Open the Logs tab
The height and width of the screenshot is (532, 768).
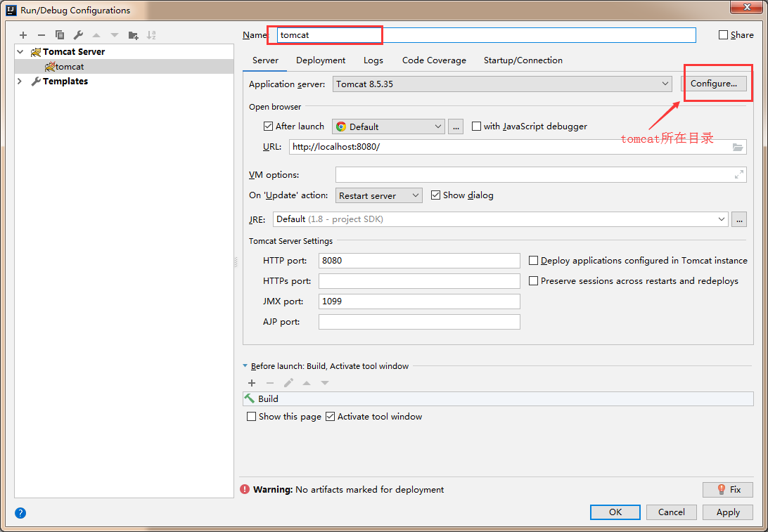tap(373, 60)
